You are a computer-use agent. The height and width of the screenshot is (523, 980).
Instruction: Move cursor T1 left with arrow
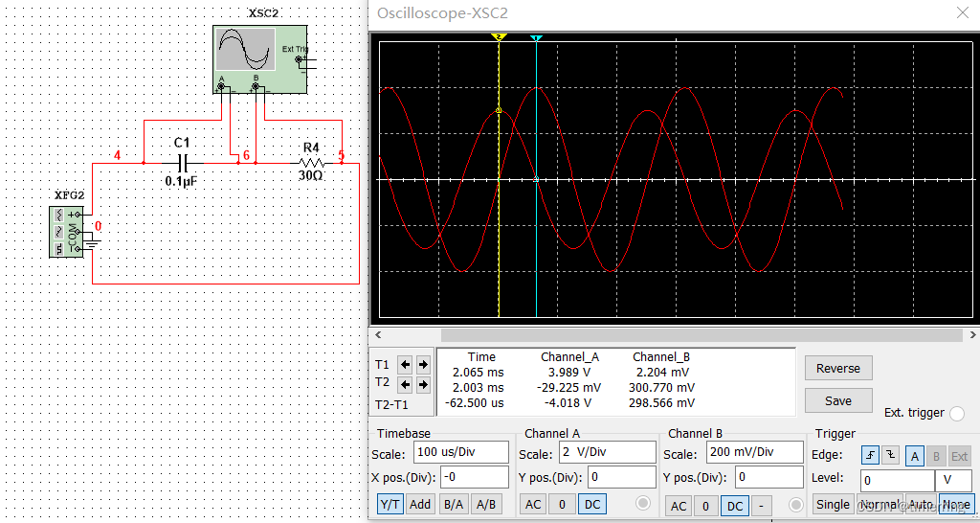point(406,364)
